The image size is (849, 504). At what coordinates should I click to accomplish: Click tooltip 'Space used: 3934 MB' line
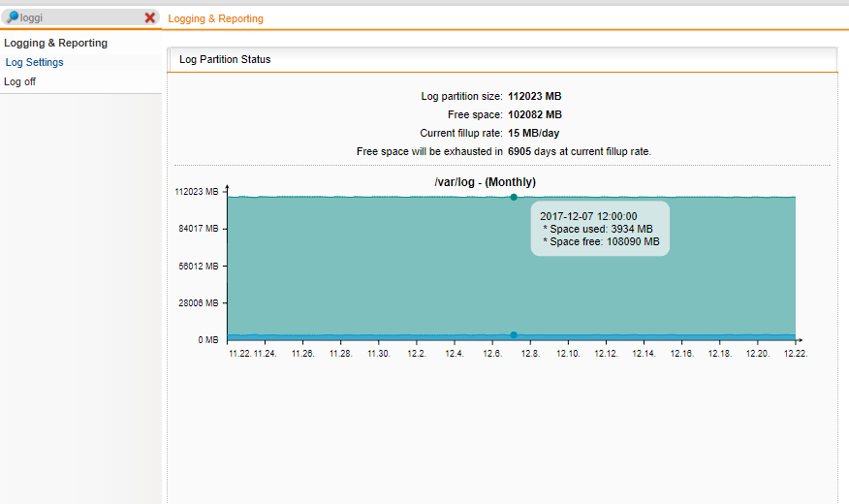[x=598, y=229]
